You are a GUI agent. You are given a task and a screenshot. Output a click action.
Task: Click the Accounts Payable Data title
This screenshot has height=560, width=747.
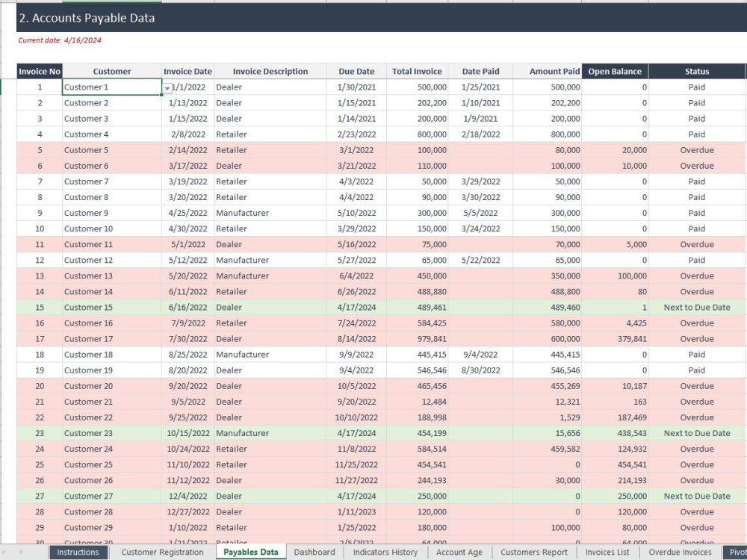pyautogui.click(x=87, y=18)
